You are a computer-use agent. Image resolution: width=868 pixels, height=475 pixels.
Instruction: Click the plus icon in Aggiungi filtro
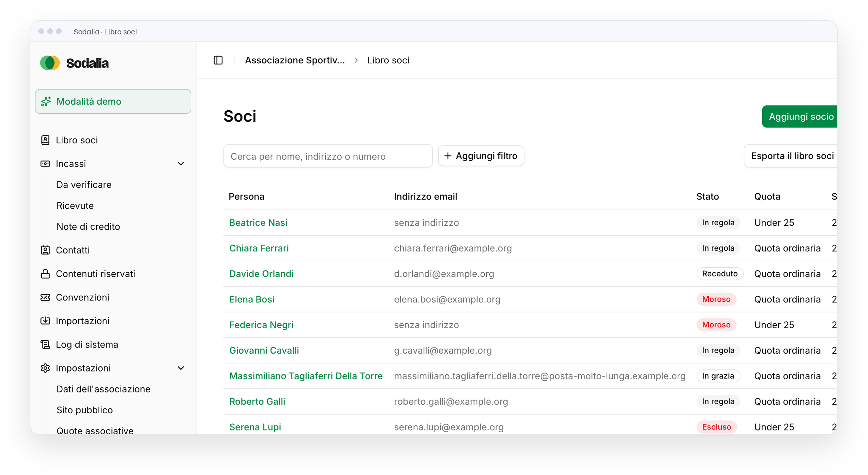tap(448, 156)
